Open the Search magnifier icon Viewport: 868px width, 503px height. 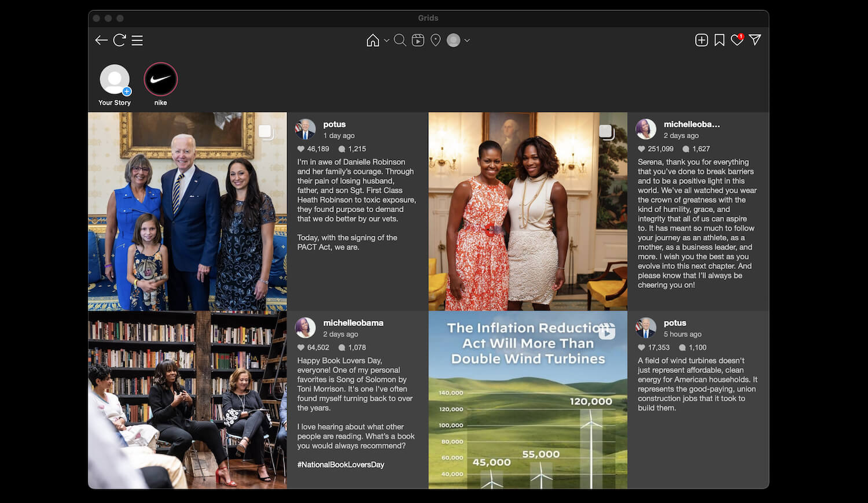point(400,40)
